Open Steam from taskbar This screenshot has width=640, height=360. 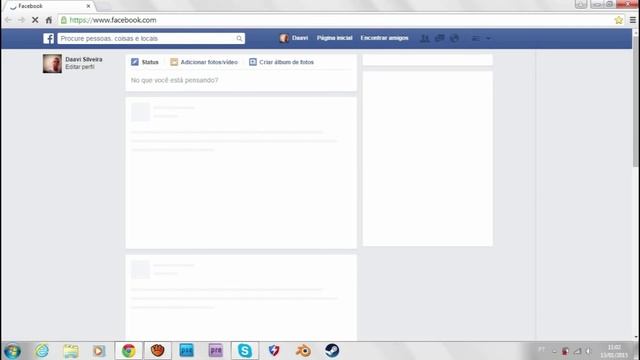coord(332,351)
